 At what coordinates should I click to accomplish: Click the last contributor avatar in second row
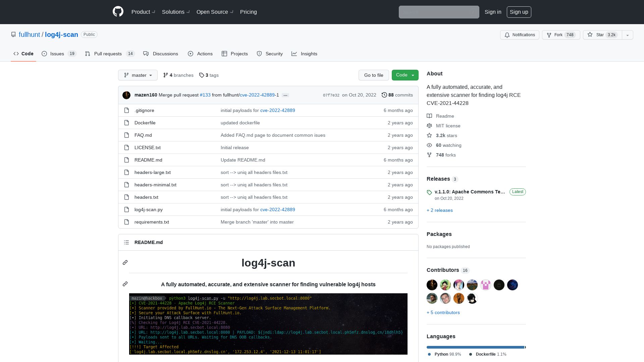click(472, 298)
